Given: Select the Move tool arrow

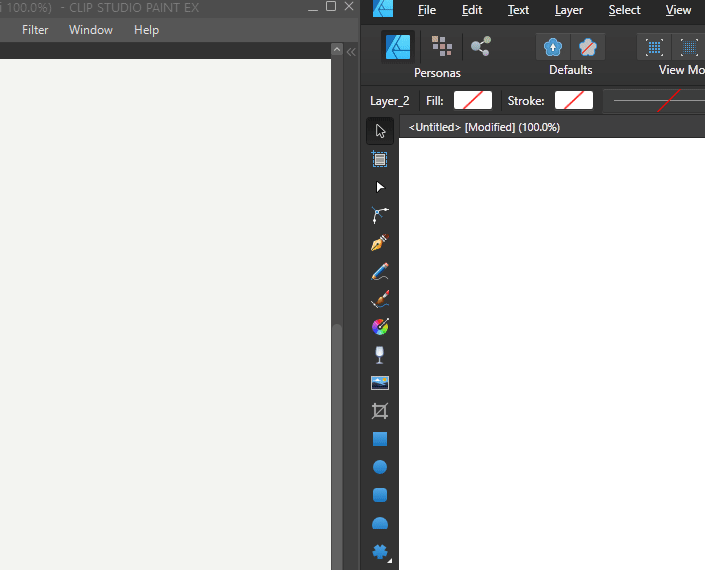Looking at the screenshot, I should coord(380,131).
